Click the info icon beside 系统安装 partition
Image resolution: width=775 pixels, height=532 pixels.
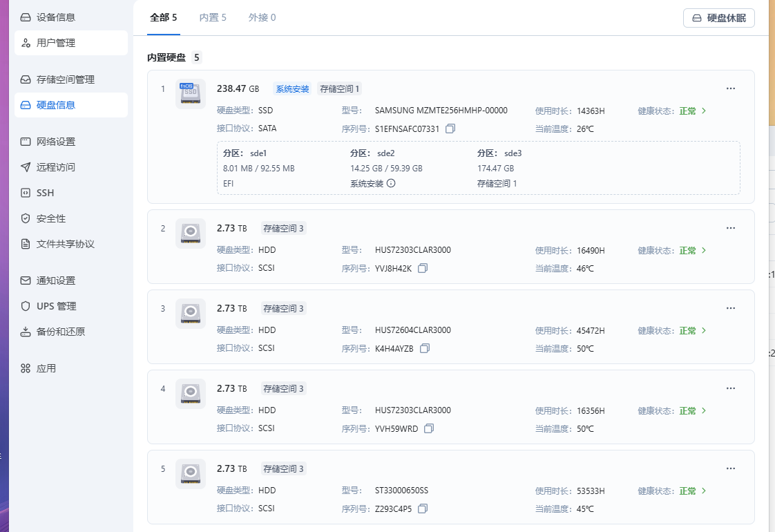coord(391,183)
